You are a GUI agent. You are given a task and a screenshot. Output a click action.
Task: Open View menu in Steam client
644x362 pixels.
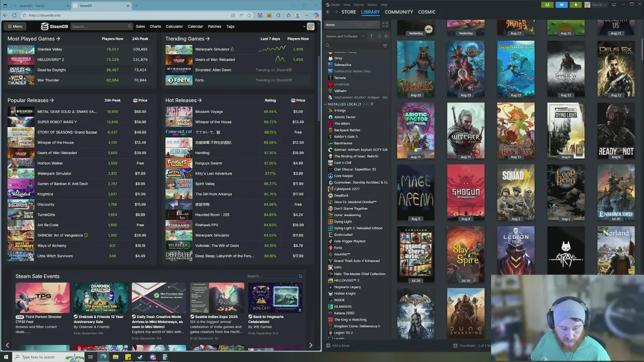[x=347, y=5]
